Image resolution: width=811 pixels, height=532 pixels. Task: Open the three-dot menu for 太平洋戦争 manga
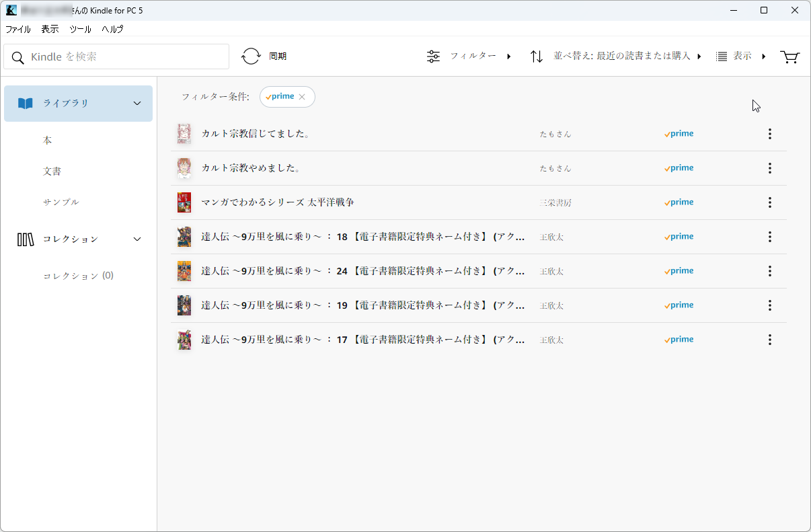(769, 202)
